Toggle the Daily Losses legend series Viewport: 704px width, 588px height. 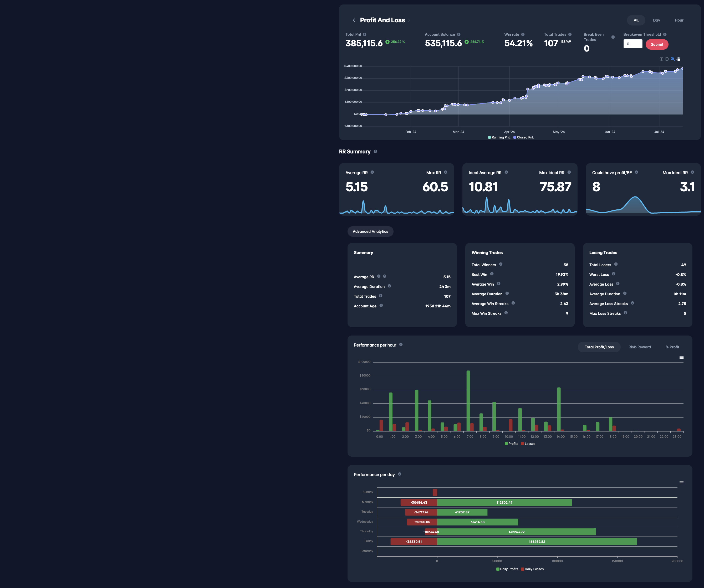532,569
